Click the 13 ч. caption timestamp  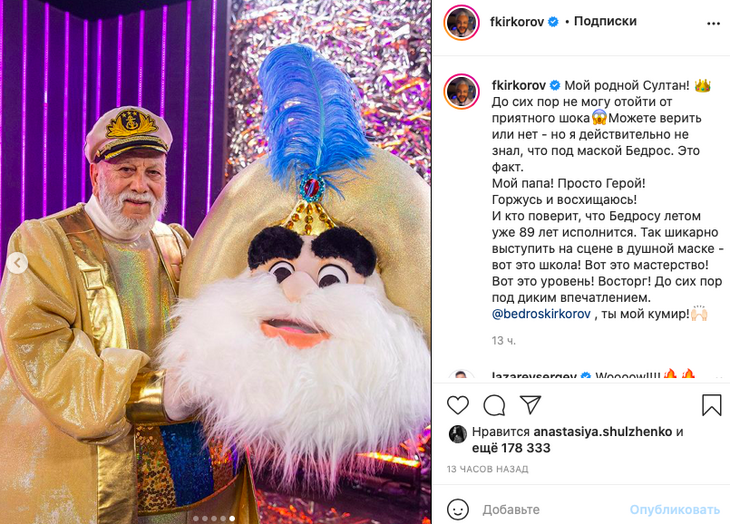click(x=503, y=341)
